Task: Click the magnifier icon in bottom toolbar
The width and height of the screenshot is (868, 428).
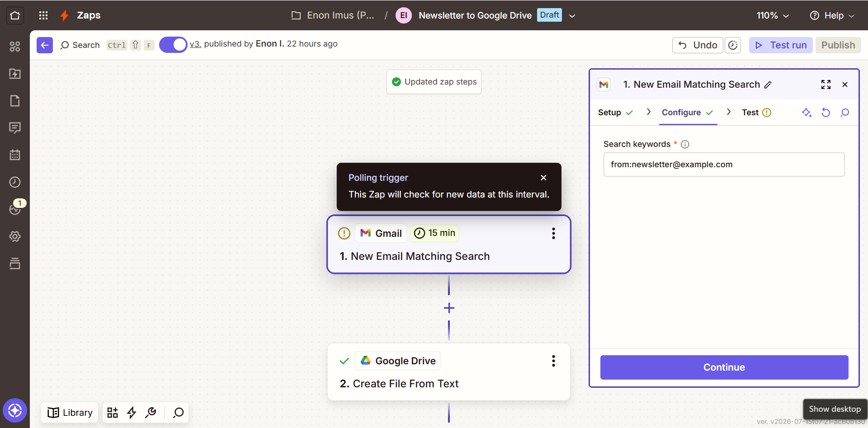Action: [x=179, y=412]
